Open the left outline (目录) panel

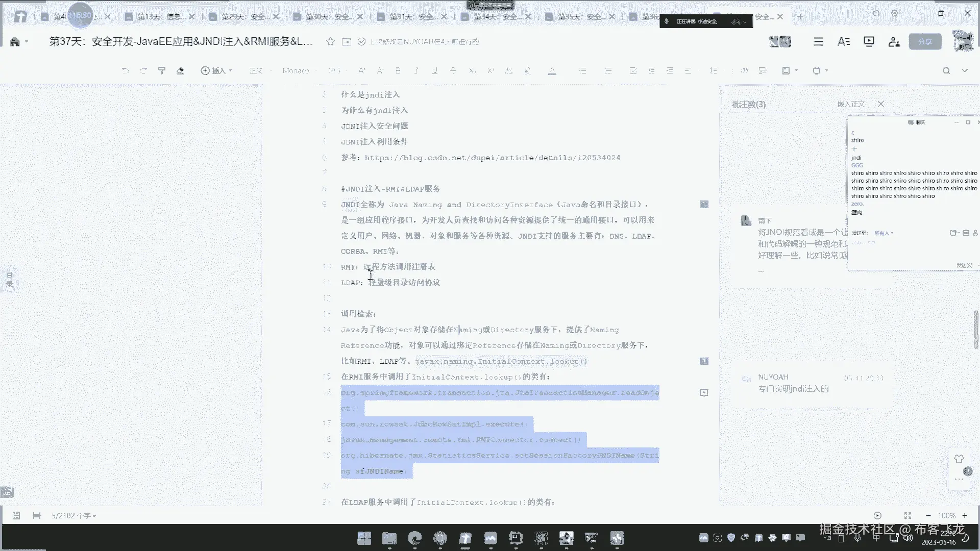9,279
